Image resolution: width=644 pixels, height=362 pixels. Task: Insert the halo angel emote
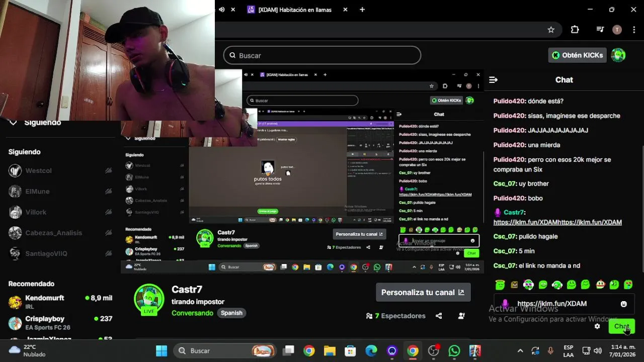tap(500, 285)
